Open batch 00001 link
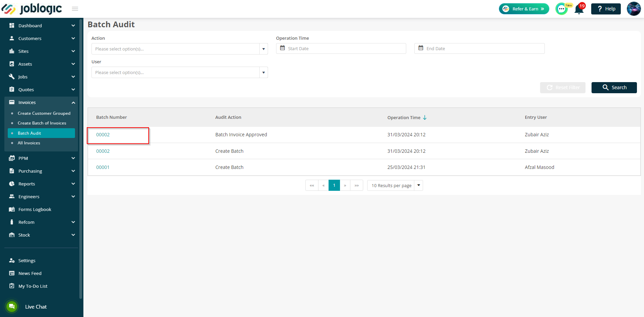The width and height of the screenshot is (644, 317). click(x=103, y=167)
